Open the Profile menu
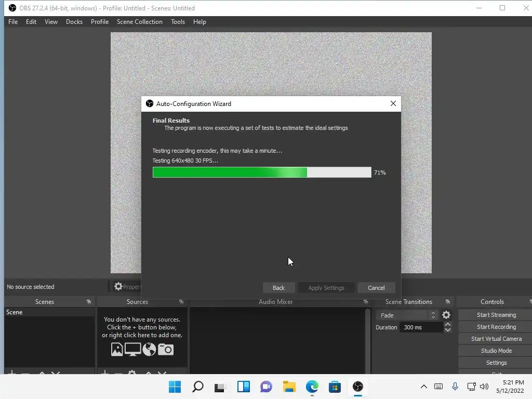The width and height of the screenshot is (532, 399). [100, 22]
